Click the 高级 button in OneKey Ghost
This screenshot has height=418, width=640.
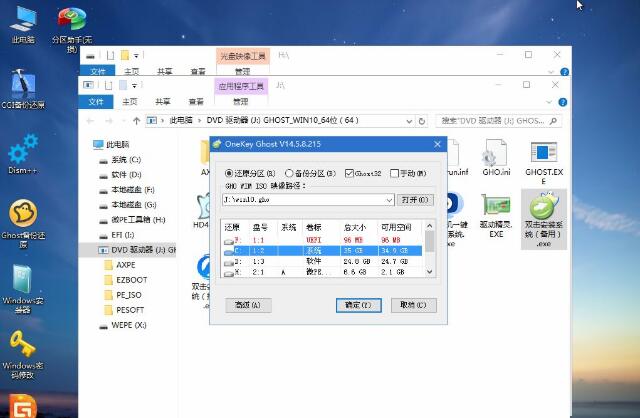click(246, 304)
